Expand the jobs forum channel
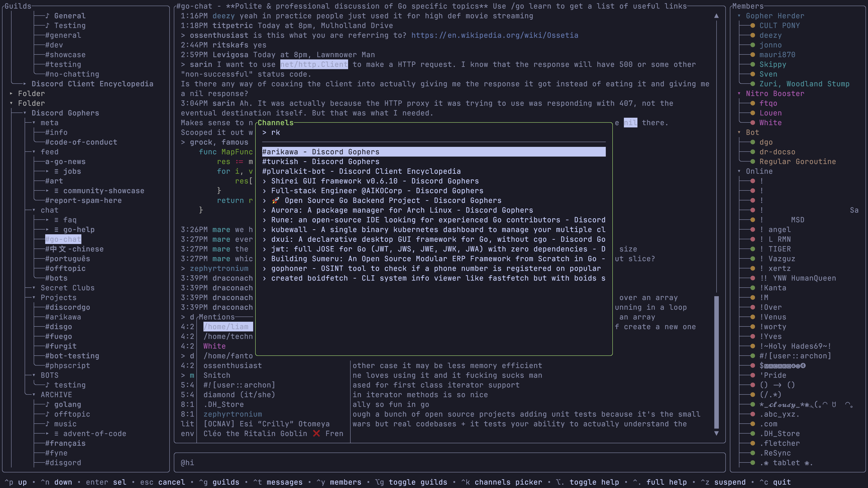 pyautogui.click(x=47, y=171)
